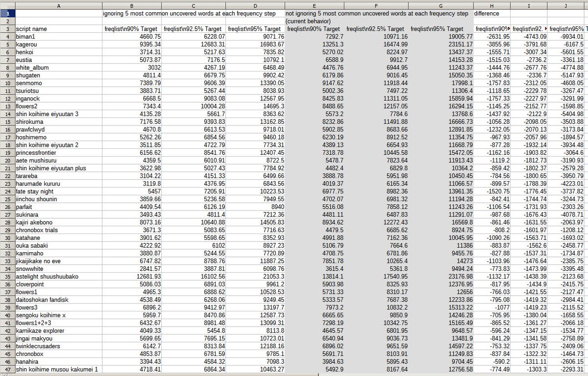
Task: Click value 6102 in ouka sabaki row
Action: (194, 246)
